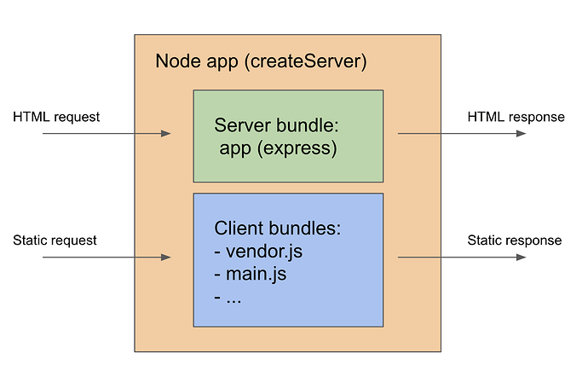Click the HTML response arrow

460,134
